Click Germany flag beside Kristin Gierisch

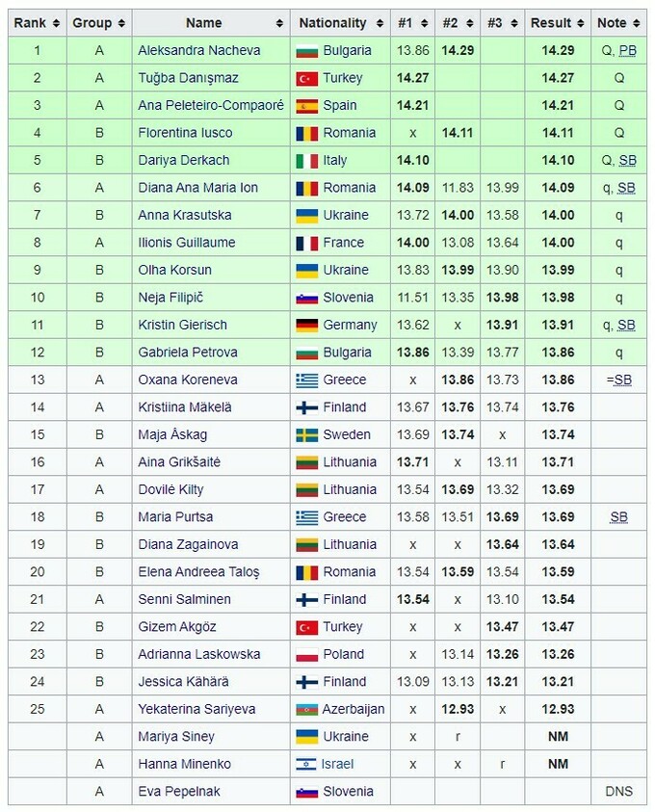306,326
